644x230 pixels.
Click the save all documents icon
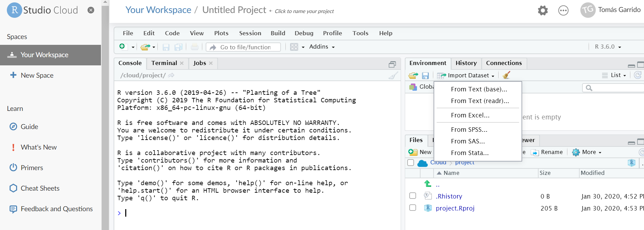click(x=178, y=47)
